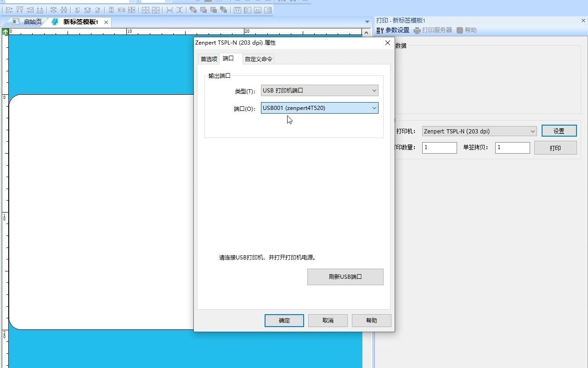This screenshot has height=368, width=588.
Task: Click the 类型(T): label
Action: pyautogui.click(x=245, y=92)
